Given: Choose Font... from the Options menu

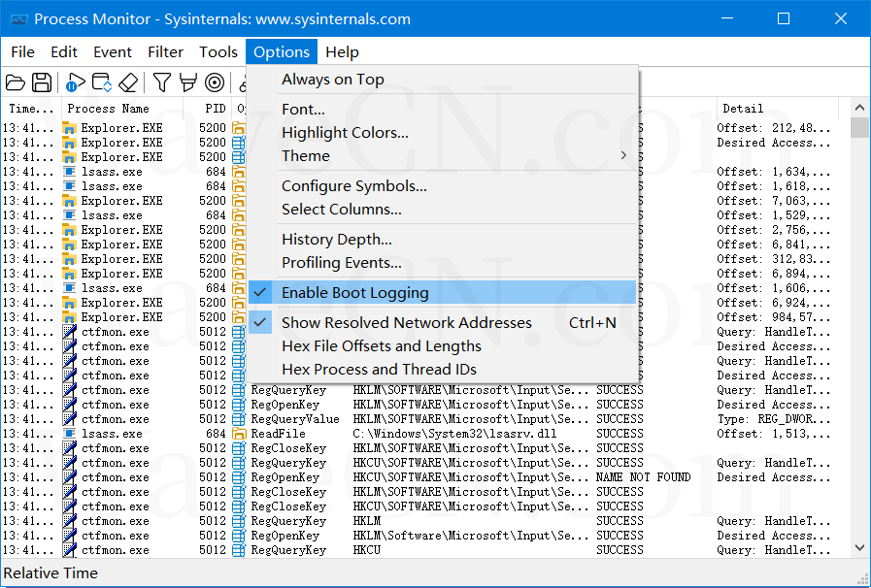Looking at the screenshot, I should click(x=442, y=110).
